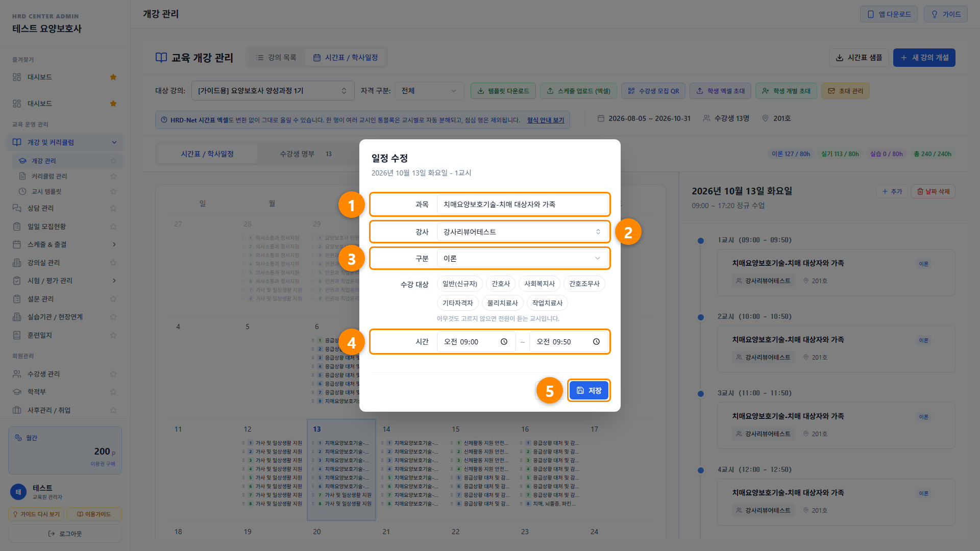The height and width of the screenshot is (551, 980).
Task: Toggle favorite star for 훈련일지
Action: pos(113,335)
